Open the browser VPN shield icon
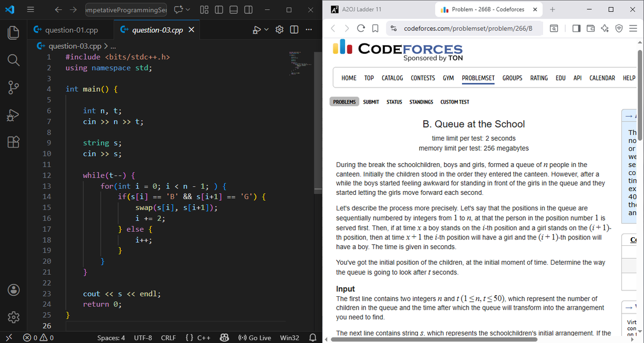Image resolution: width=644 pixels, height=343 pixels. (618, 28)
